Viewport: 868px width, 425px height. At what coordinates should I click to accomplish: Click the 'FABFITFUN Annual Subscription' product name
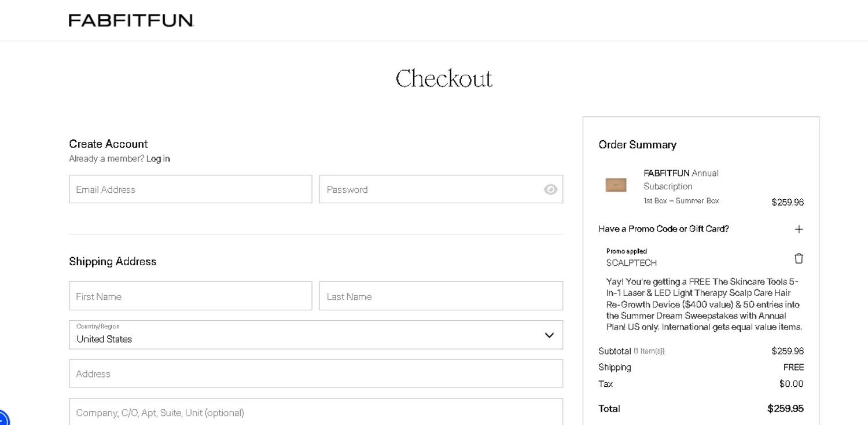(x=681, y=179)
